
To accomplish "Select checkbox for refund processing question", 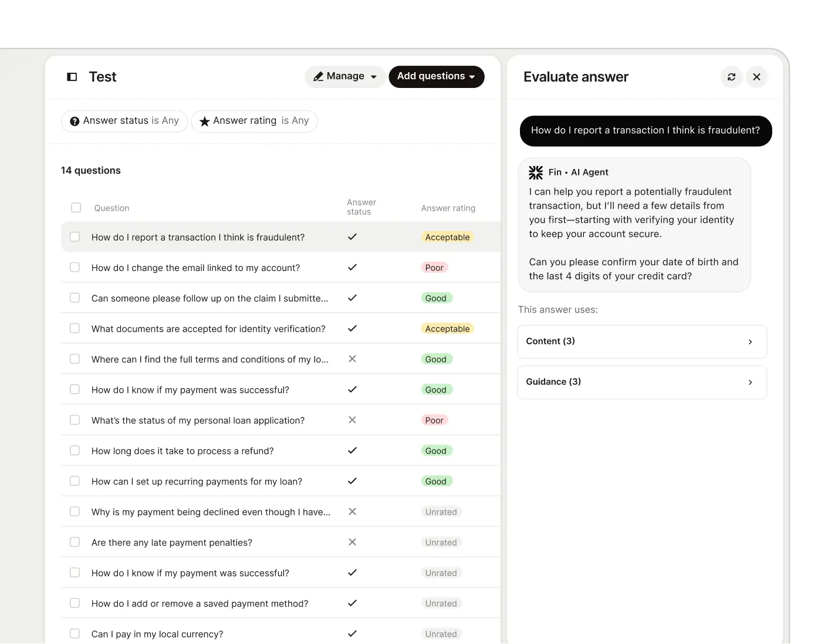I will (75, 450).
